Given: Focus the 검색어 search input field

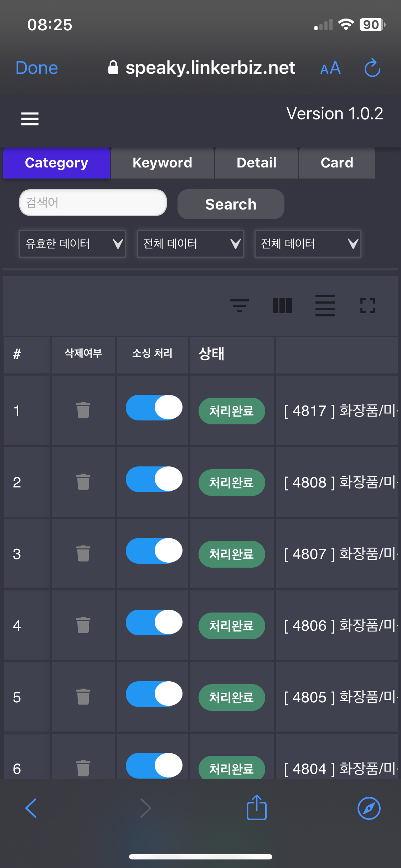Looking at the screenshot, I should (93, 202).
